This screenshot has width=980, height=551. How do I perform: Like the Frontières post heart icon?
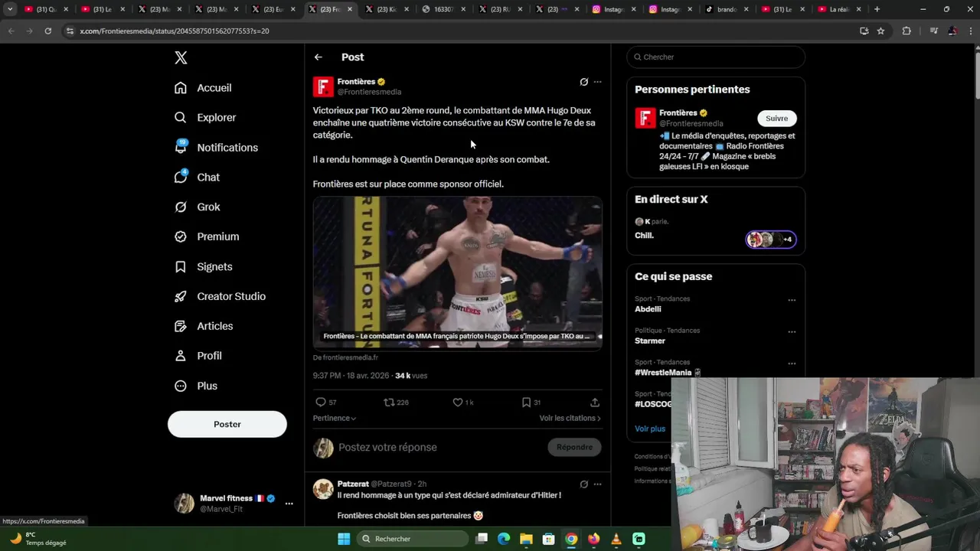coord(458,403)
